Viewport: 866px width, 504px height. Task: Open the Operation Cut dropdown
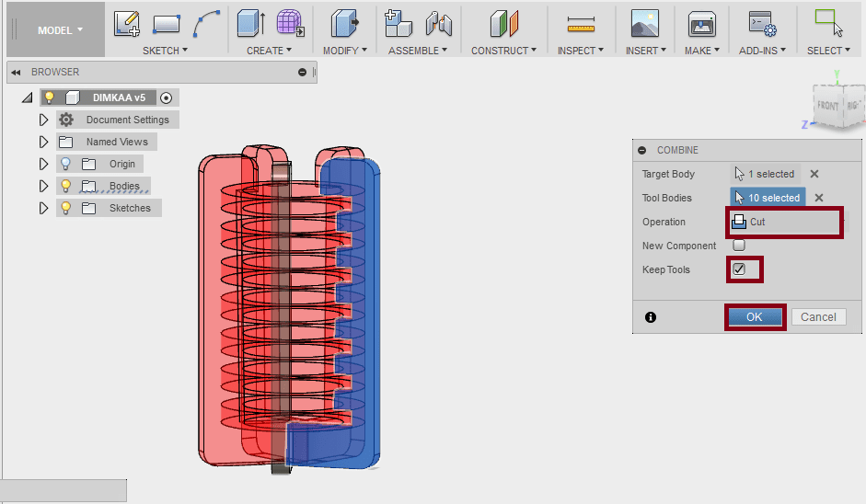tap(785, 222)
